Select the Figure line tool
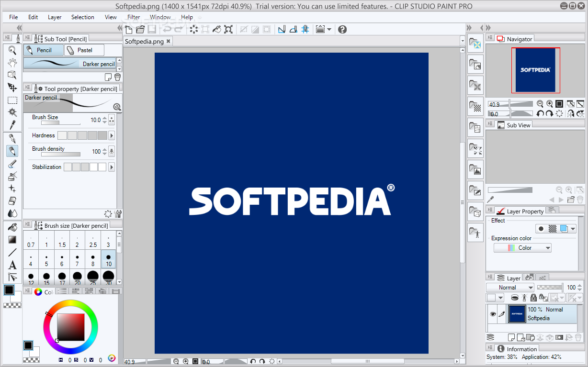This screenshot has height=367, width=588. [12, 252]
